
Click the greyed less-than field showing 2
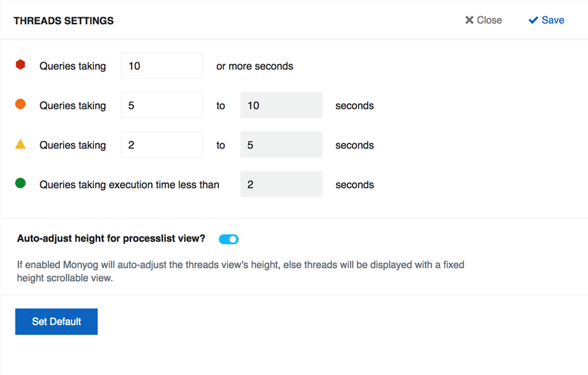click(x=281, y=185)
